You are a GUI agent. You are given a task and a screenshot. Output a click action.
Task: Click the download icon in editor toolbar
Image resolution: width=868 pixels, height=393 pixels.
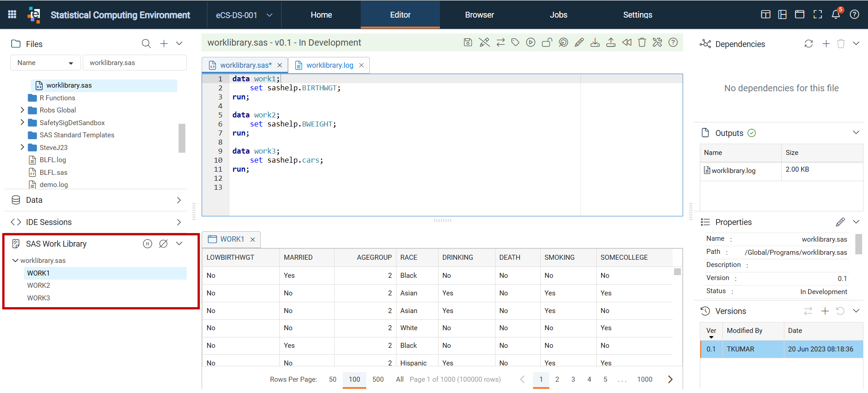(595, 42)
